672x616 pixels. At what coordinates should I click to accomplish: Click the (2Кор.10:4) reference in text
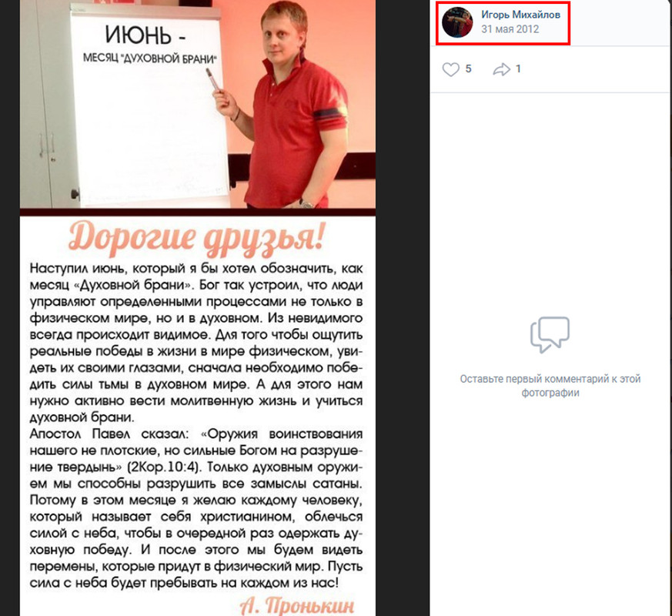(x=165, y=467)
